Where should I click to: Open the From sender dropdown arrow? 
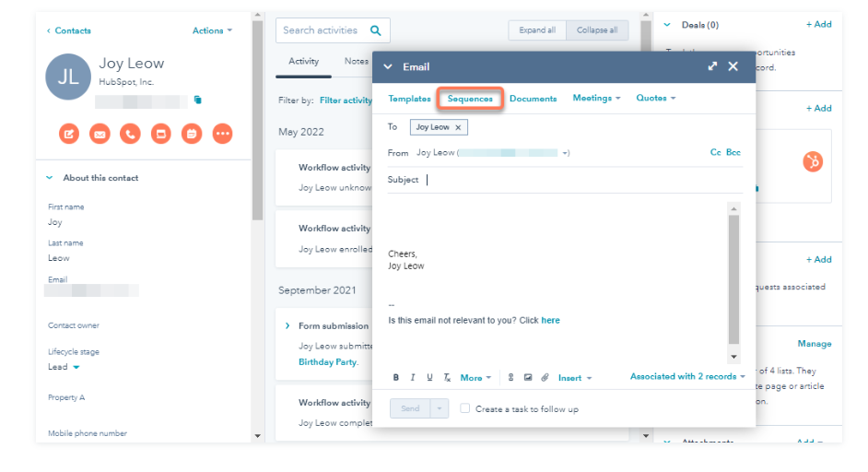coord(565,153)
